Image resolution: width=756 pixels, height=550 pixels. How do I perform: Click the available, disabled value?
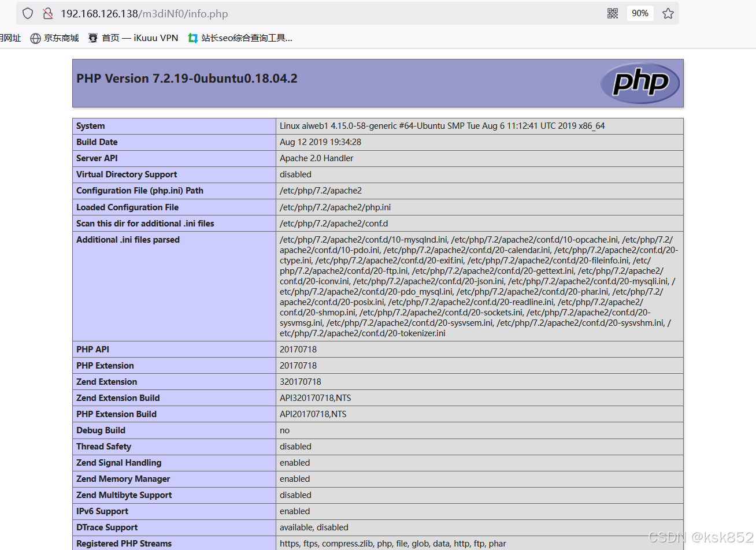pyautogui.click(x=314, y=527)
